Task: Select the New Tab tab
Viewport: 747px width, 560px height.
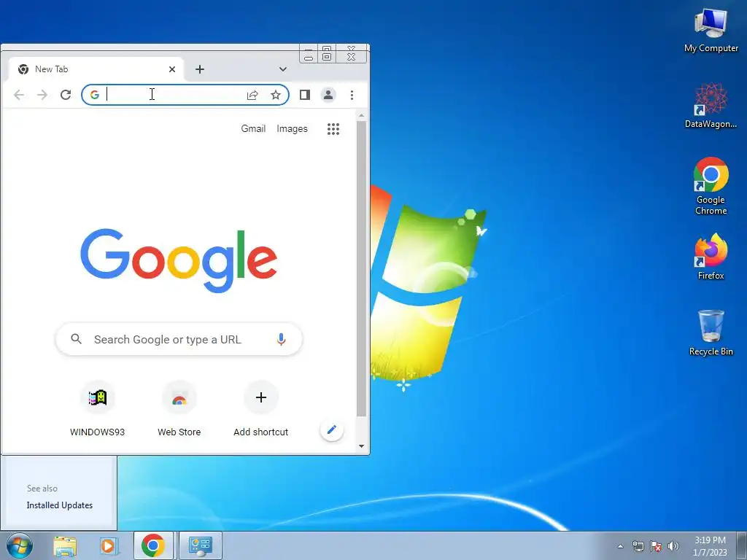Action: pos(96,69)
